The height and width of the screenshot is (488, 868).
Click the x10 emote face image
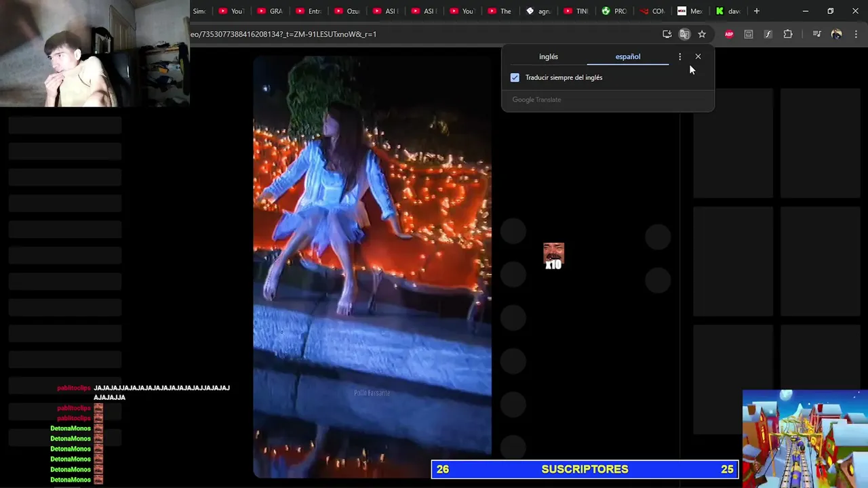point(553,256)
